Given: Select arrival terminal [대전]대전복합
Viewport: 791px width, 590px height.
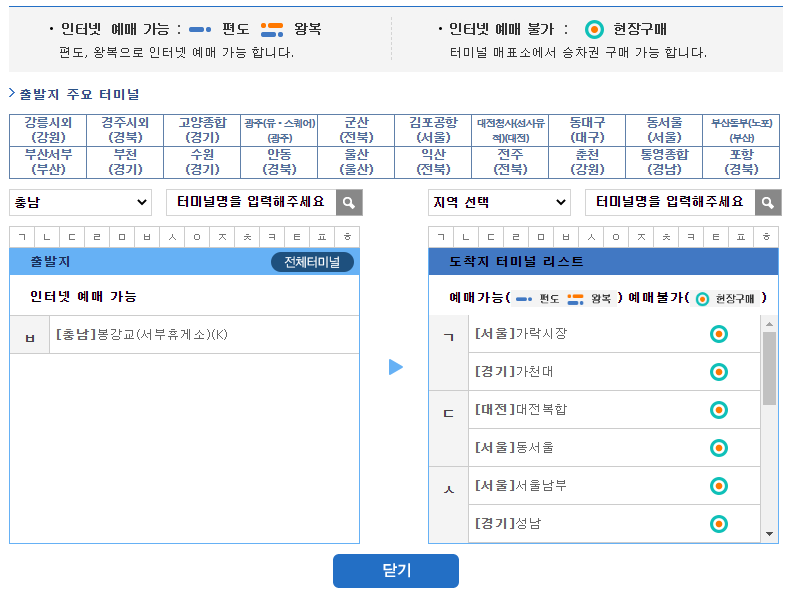Looking at the screenshot, I should [x=614, y=410].
